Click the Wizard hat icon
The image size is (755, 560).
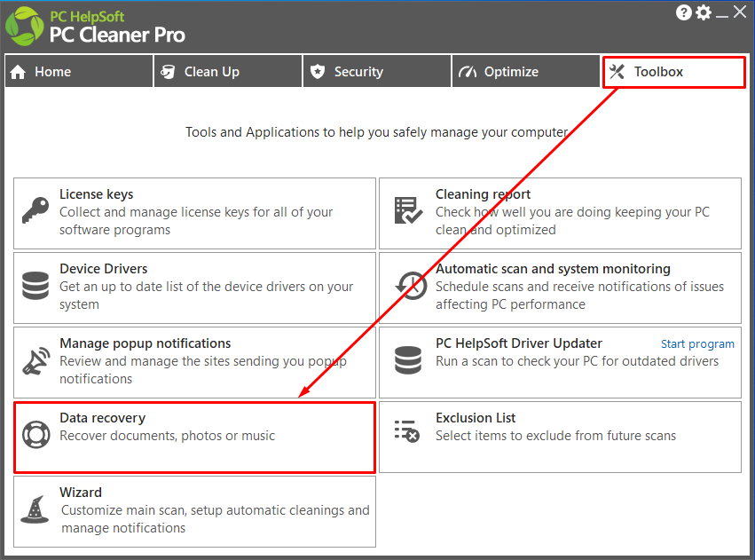pyautogui.click(x=35, y=510)
